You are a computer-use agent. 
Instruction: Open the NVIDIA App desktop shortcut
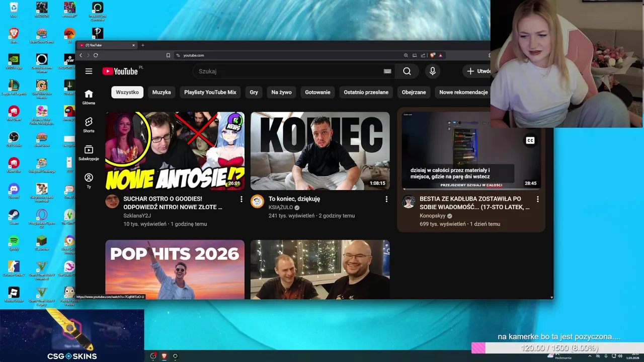click(14, 61)
